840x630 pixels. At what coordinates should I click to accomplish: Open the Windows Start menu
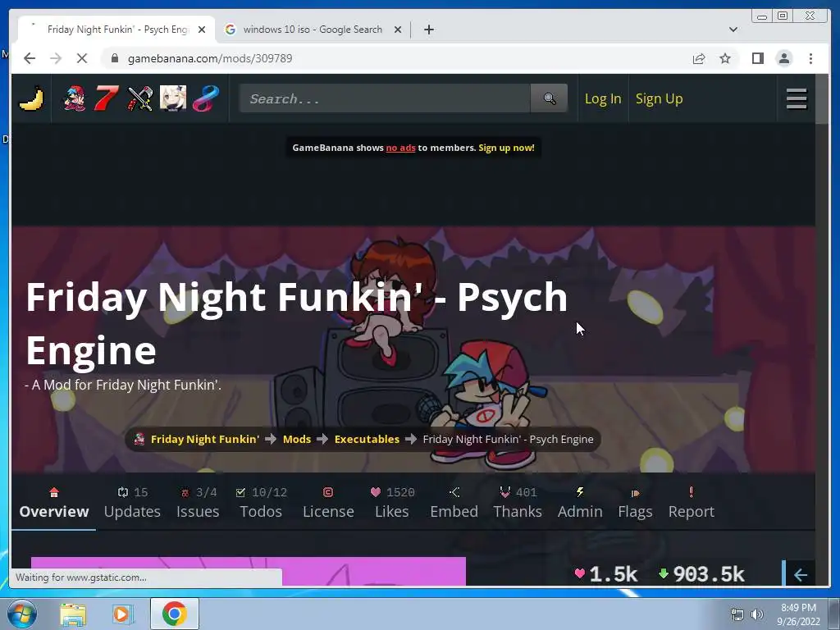pos(21,614)
